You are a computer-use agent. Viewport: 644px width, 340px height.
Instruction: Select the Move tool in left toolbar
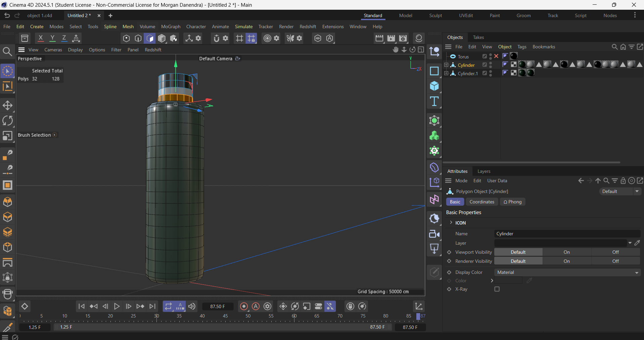[7, 106]
